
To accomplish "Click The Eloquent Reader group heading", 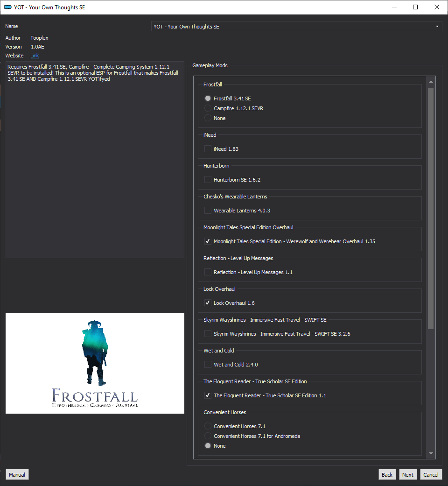I will (x=255, y=381).
